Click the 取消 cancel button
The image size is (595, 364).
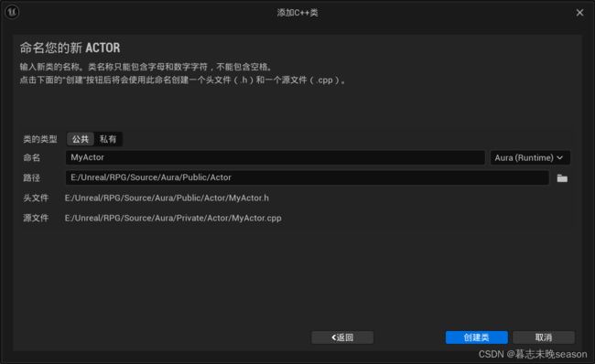[544, 337]
